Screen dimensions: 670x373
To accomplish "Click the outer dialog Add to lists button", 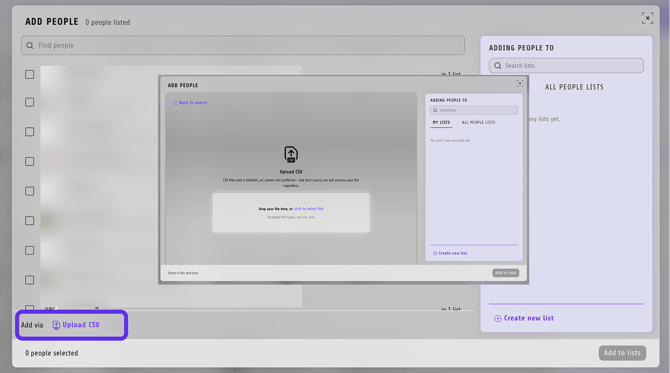I will [x=622, y=353].
